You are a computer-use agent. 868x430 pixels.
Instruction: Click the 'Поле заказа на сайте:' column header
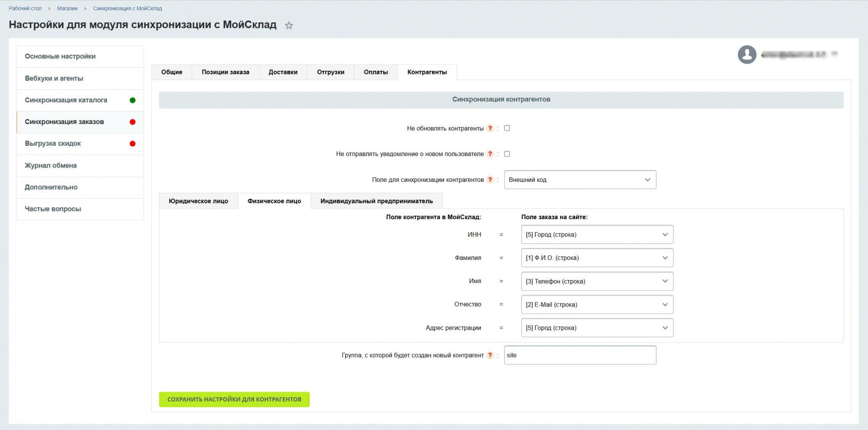click(x=554, y=217)
